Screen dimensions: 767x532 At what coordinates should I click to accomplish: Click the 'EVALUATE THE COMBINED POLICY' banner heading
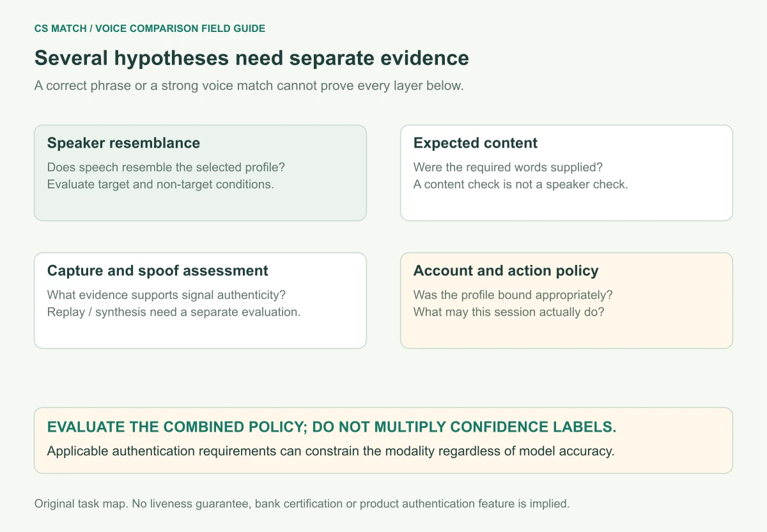[x=332, y=427]
